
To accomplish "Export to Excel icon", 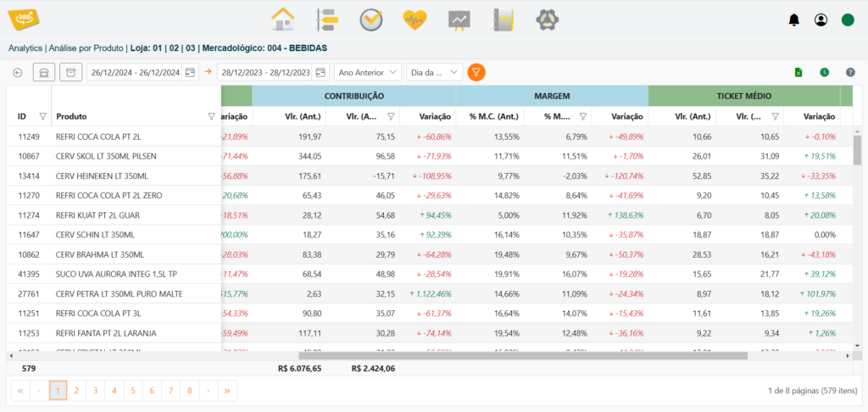I will [798, 72].
